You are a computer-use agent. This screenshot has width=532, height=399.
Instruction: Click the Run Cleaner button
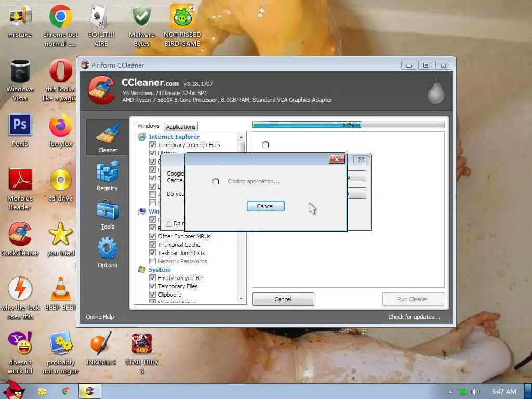(x=413, y=299)
